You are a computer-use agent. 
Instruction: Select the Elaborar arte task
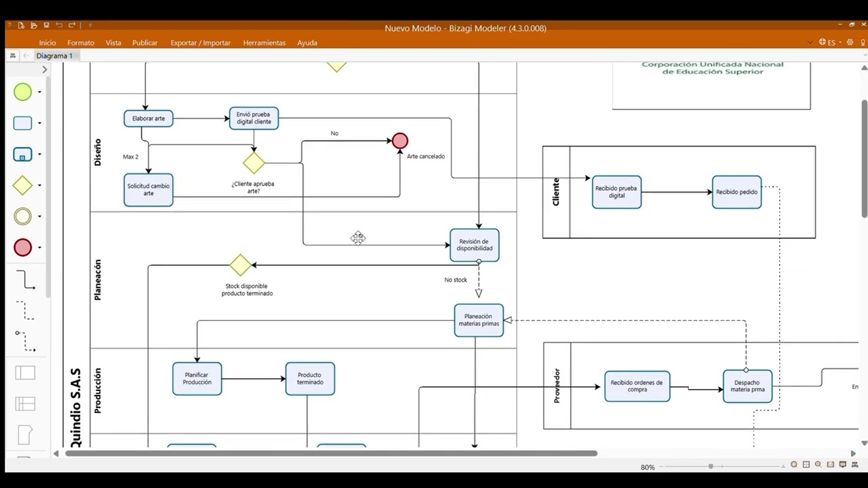click(x=149, y=119)
